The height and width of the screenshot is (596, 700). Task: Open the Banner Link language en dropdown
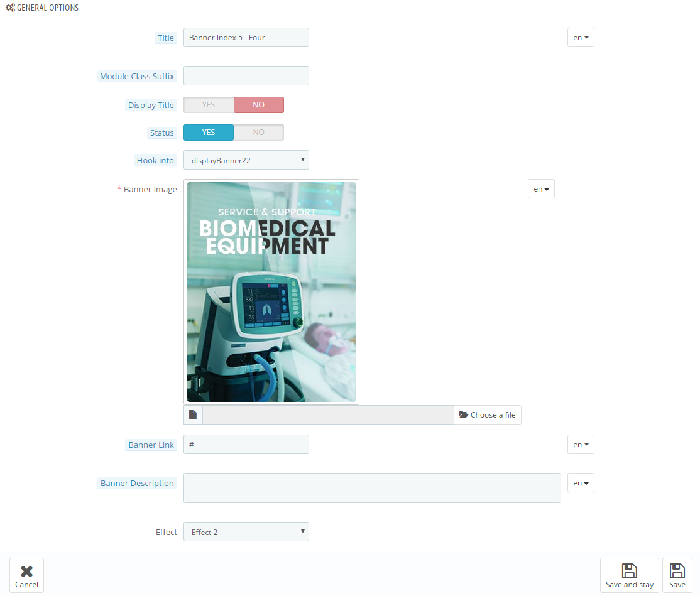click(x=581, y=444)
